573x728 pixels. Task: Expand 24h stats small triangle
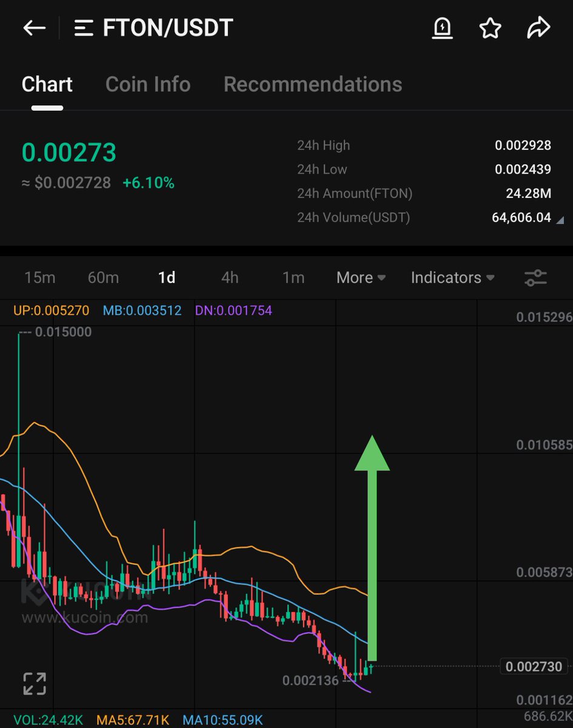[560, 220]
